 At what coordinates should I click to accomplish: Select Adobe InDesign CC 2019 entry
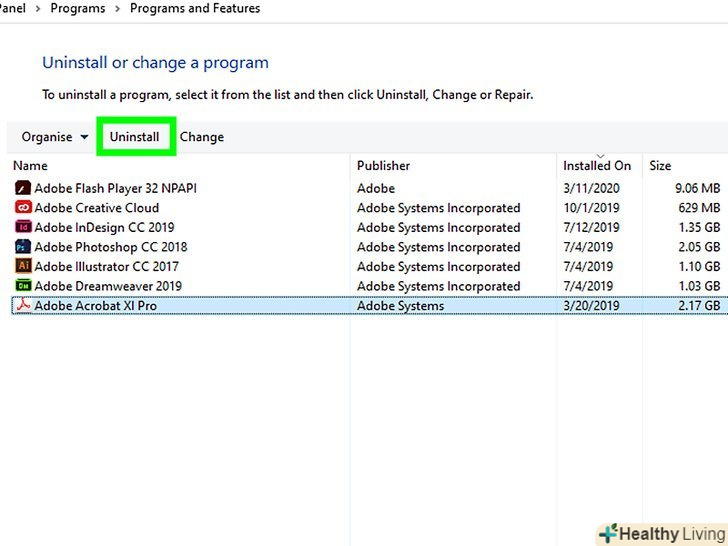[104, 227]
